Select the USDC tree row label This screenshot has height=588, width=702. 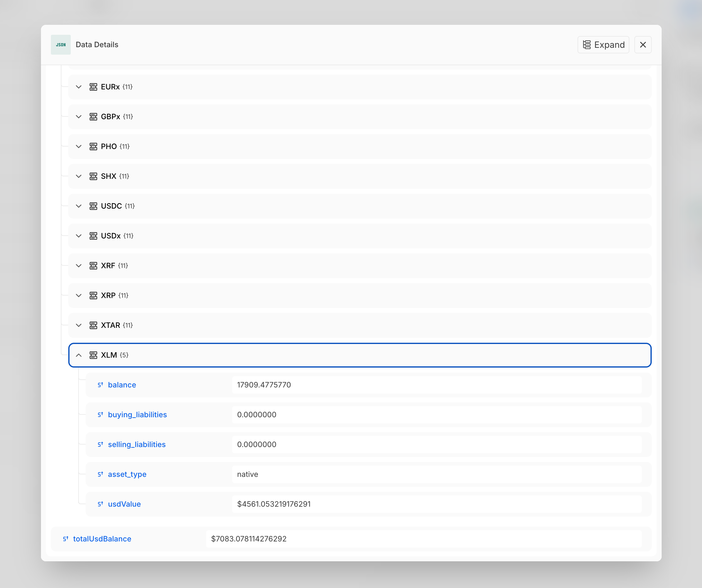(x=111, y=206)
